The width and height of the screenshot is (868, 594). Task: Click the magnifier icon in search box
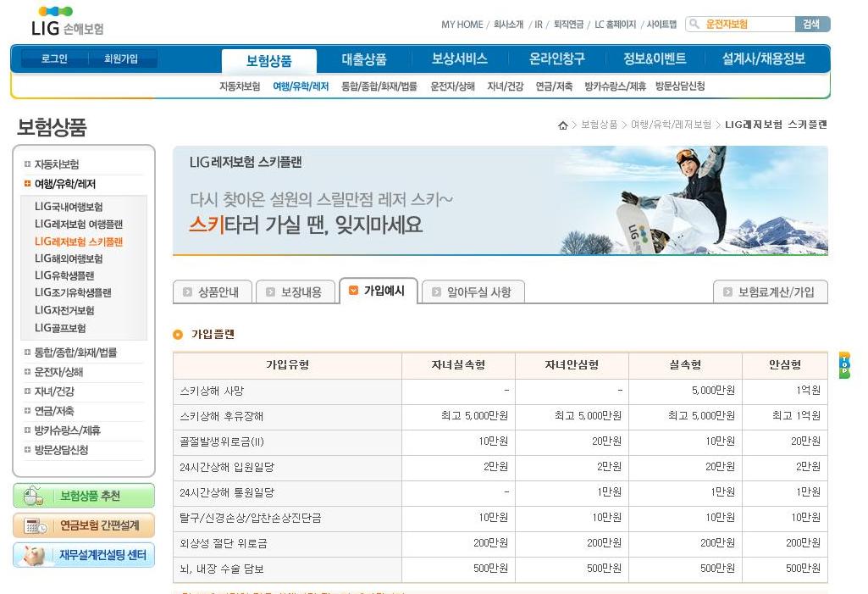[695, 25]
